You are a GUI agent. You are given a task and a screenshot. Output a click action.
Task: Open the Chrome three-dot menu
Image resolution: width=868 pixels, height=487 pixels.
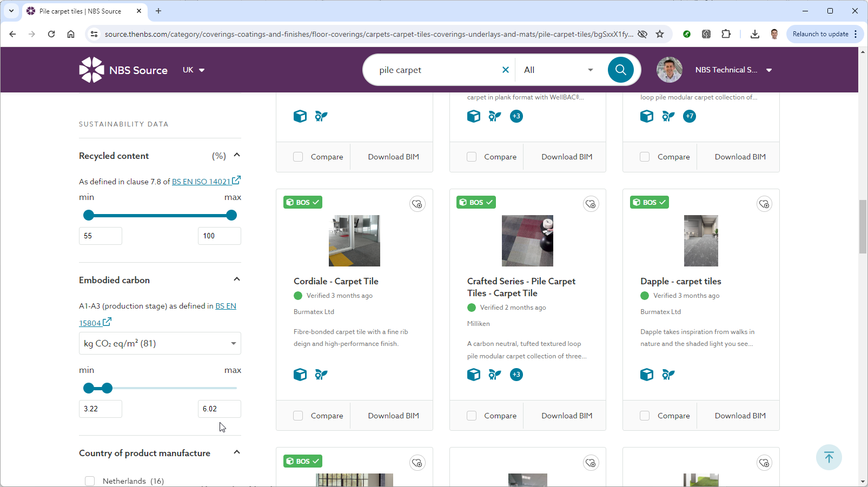tap(856, 34)
